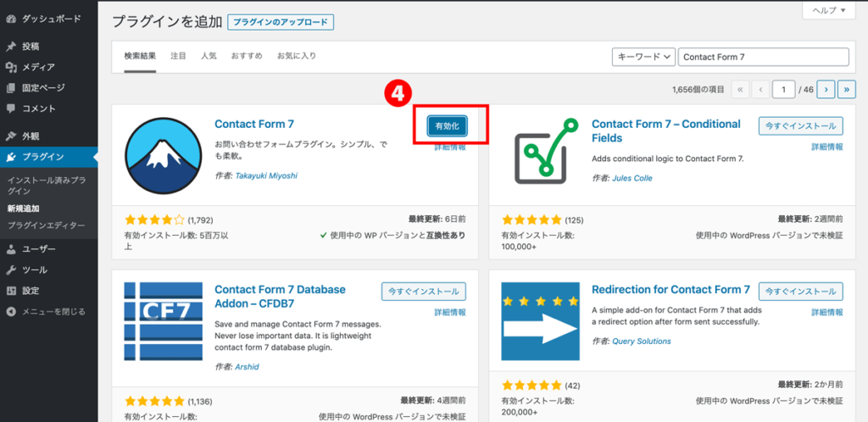Switch to the おすすめ tab
The image size is (868, 422).
click(247, 57)
